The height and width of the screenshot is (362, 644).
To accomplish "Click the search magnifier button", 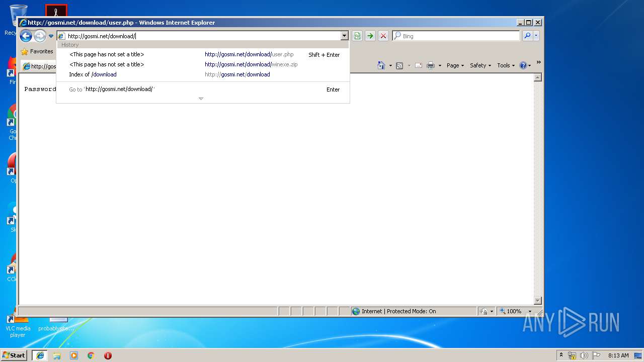I will tap(527, 36).
